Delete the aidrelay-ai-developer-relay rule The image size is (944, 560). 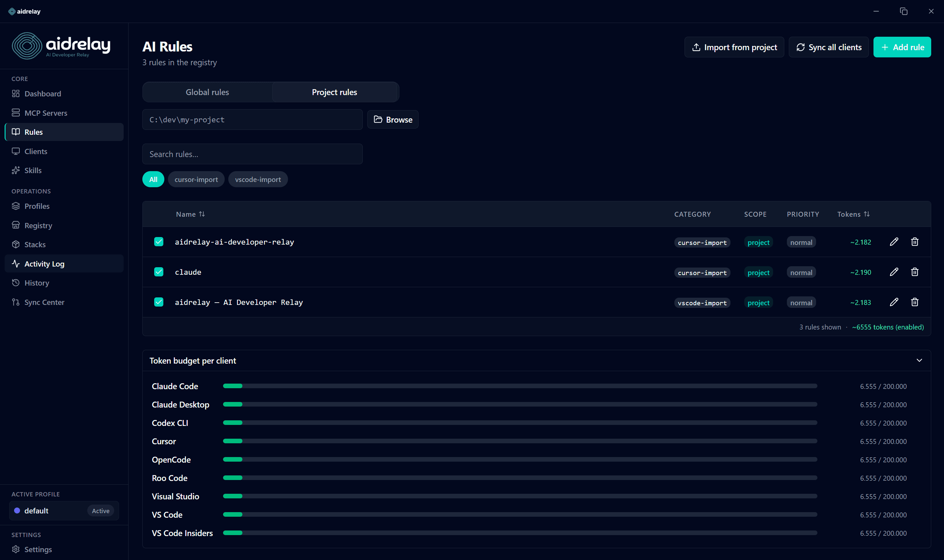click(914, 242)
